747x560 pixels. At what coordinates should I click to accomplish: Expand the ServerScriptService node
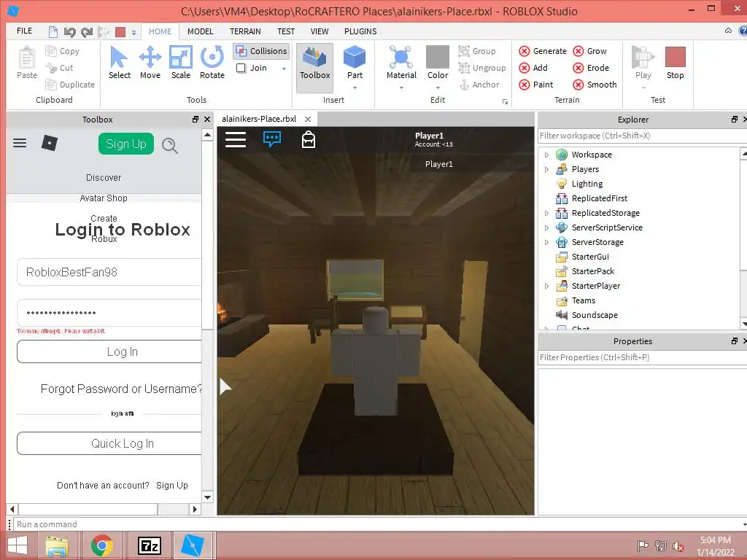pyautogui.click(x=546, y=227)
